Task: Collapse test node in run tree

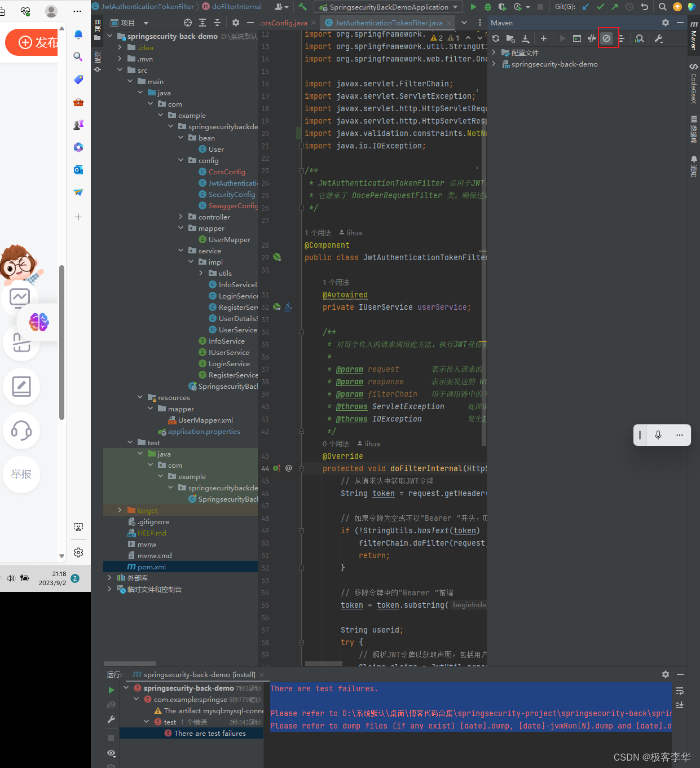Action: pyautogui.click(x=146, y=722)
